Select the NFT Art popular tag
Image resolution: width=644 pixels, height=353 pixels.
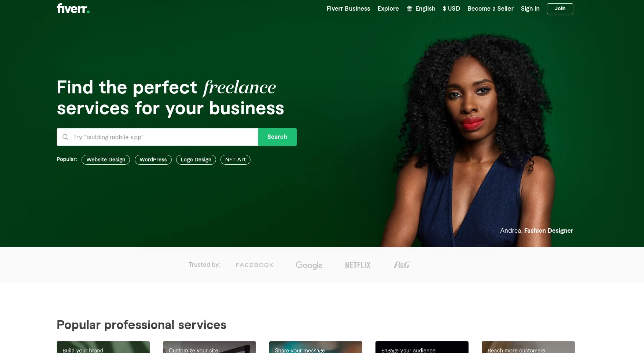(235, 160)
